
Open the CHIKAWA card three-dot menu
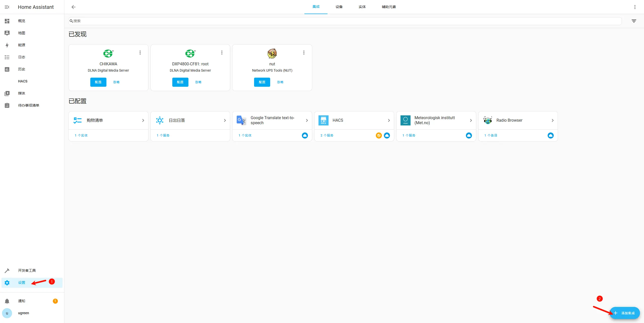point(140,53)
